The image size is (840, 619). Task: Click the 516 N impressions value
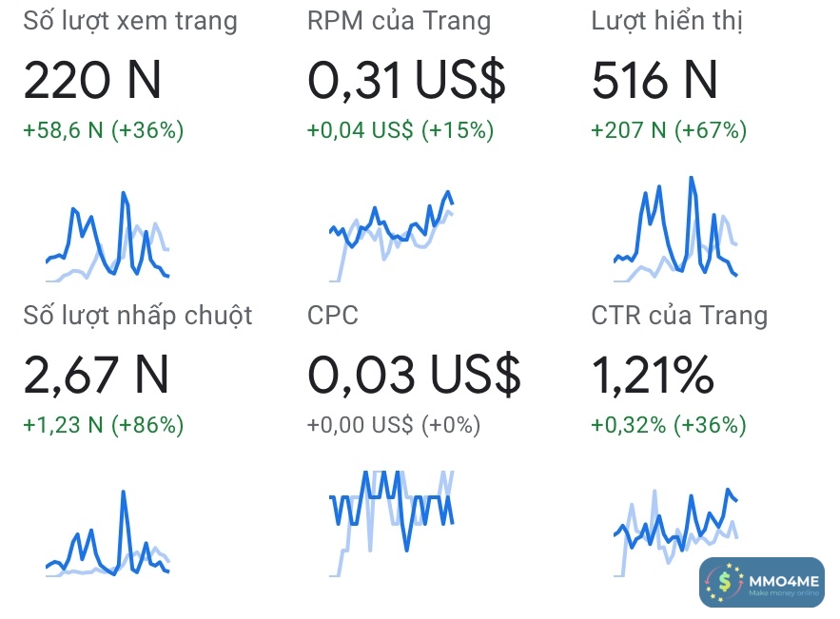pos(654,81)
